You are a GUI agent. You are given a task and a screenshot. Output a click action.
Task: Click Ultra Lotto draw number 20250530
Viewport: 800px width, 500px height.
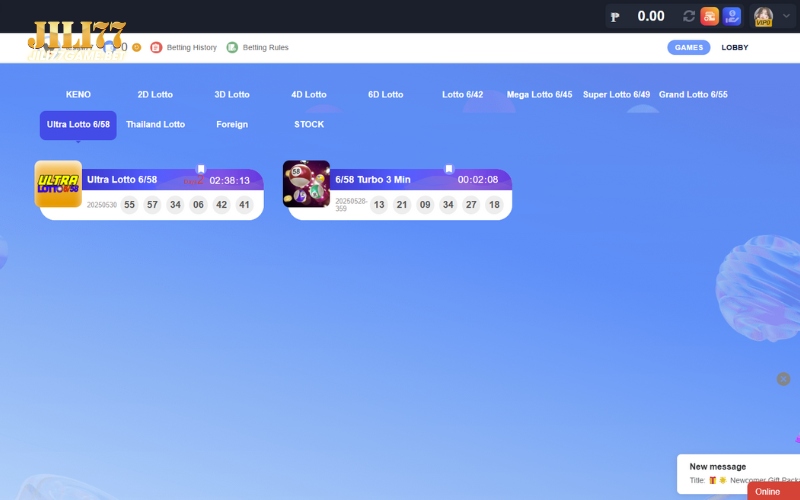coord(102,205)
